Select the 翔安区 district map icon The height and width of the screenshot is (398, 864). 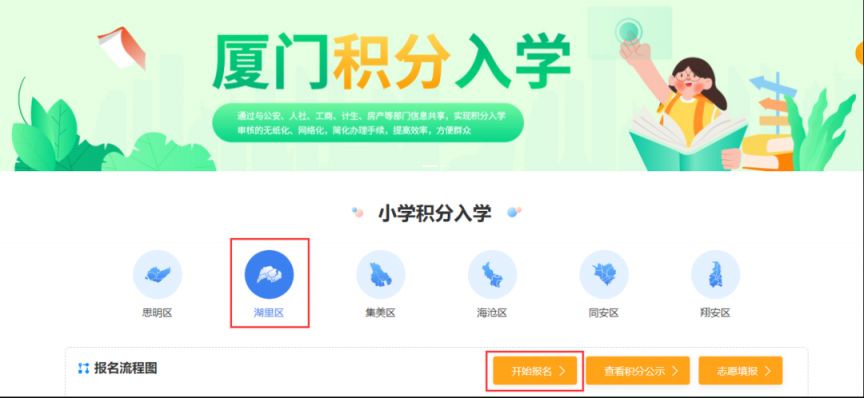tap(715, 275)
